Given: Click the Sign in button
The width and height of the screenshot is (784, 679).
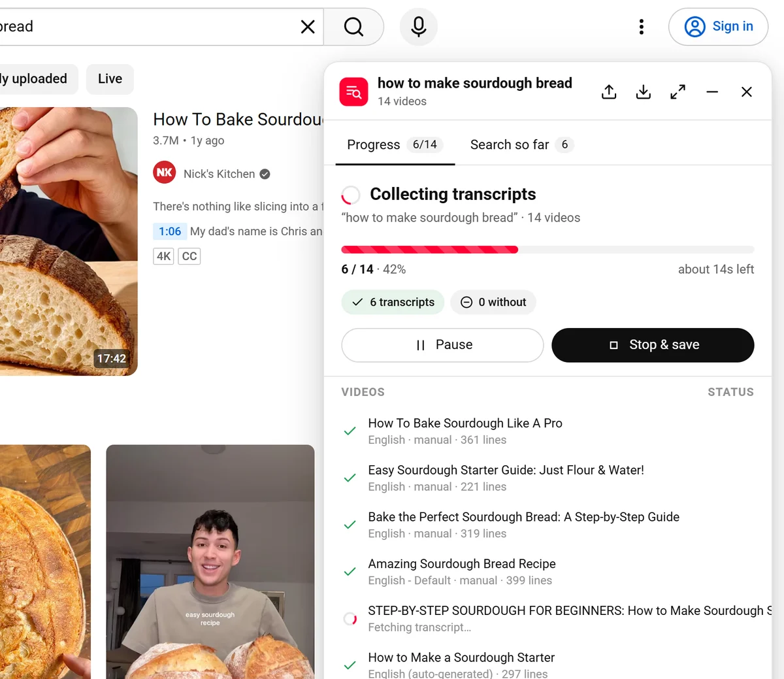Looking at the screenshot, I should pos(718,27).
